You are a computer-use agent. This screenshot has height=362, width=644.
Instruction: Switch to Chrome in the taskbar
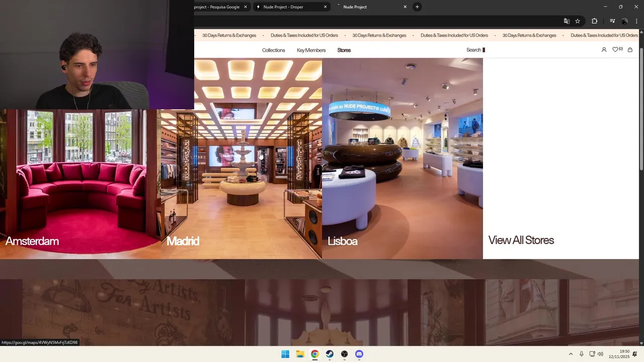pyautogui.click(x=314, y=354)
